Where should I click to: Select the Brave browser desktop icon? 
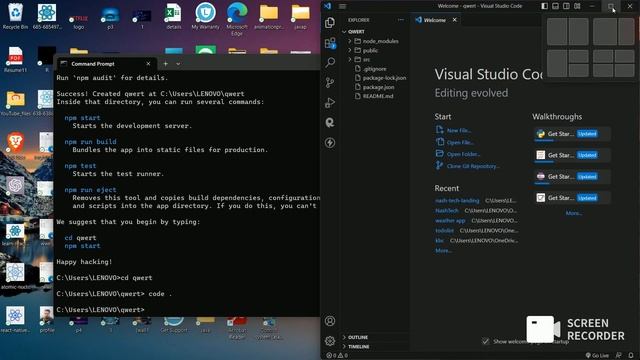tap(15, 145)
